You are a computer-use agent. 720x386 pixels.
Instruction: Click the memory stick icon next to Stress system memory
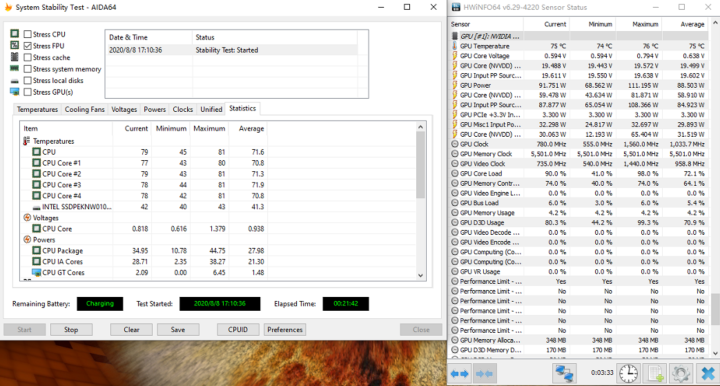point(15,68)
